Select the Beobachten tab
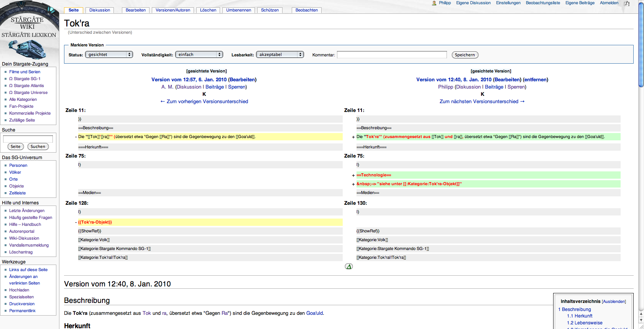644x329 pixels. (x=306, y=10)
